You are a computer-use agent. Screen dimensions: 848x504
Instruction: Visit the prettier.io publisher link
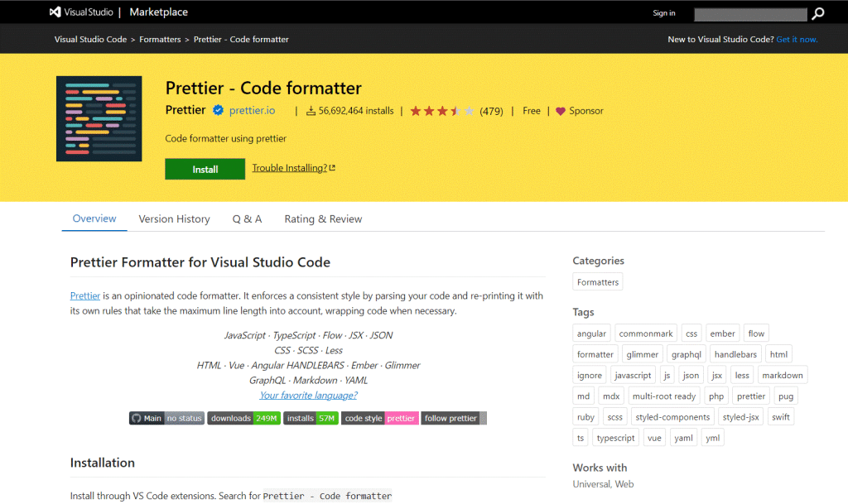[x=252, y=110]
